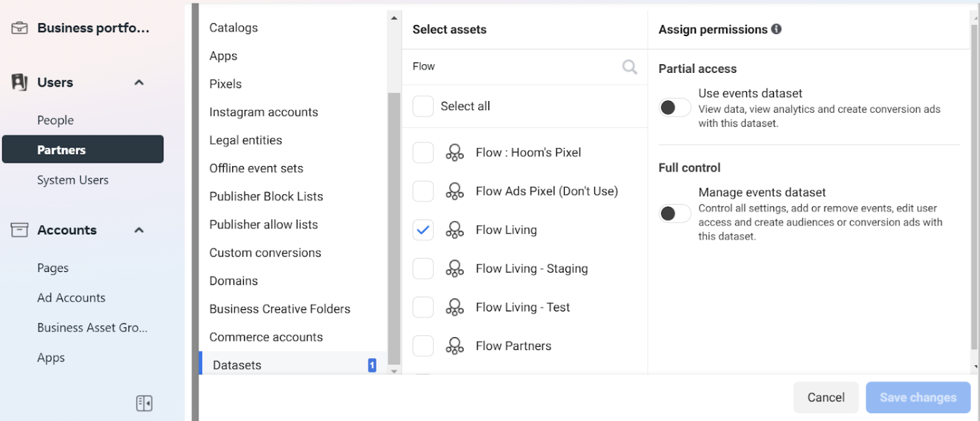The height and width of the screenshot is (421, 980).
Task: Click the Users section icon in sidebar
Action: pos(20,83)
